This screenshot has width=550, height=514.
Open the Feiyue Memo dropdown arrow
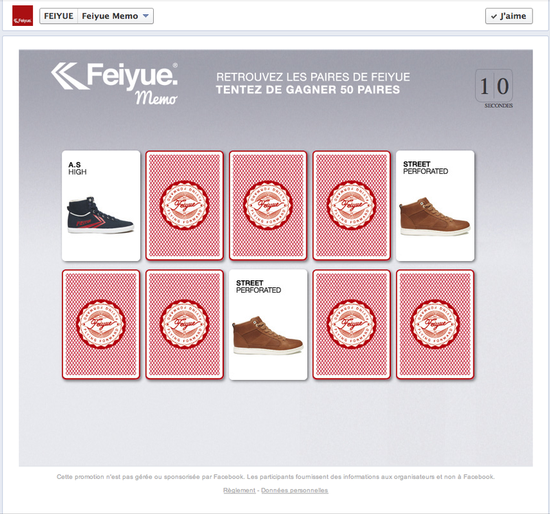tap(146, 16)
